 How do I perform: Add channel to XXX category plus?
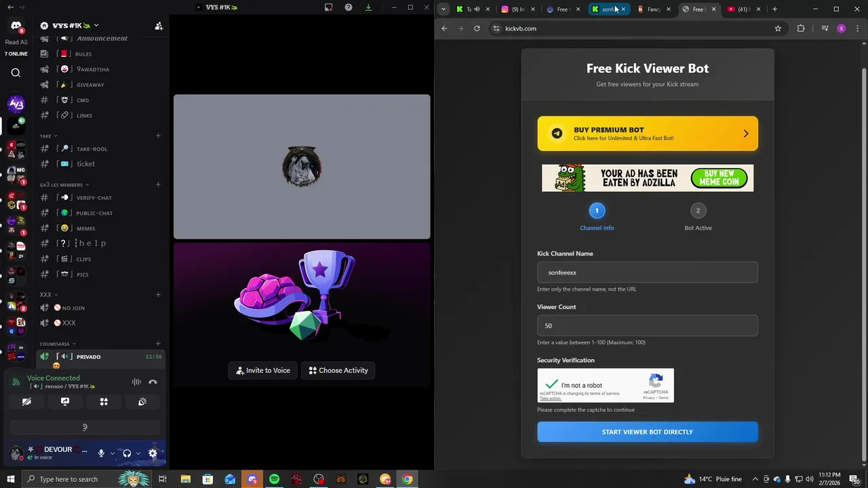[x=158, y=295]
